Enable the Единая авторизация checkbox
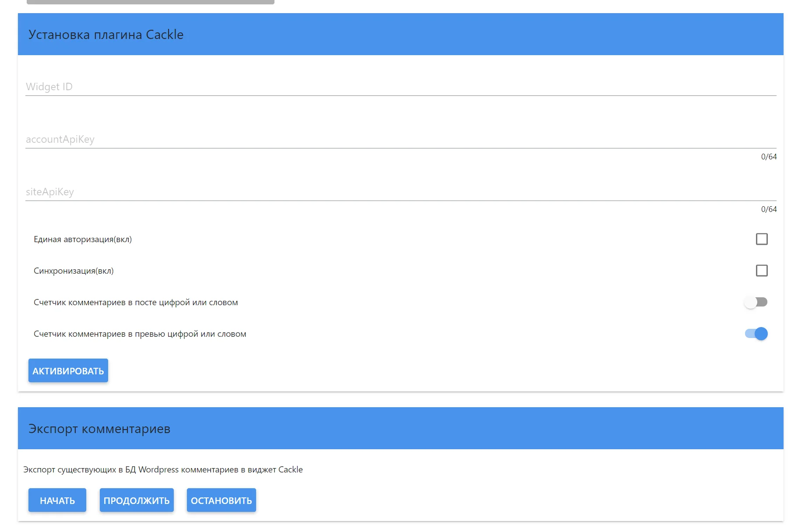This screenshot has height=532, width=791. coord(762,239)
